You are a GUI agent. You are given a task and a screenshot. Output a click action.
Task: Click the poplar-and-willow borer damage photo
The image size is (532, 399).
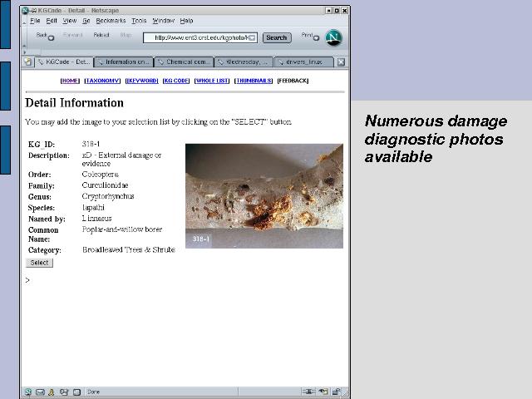coord(264,196)
